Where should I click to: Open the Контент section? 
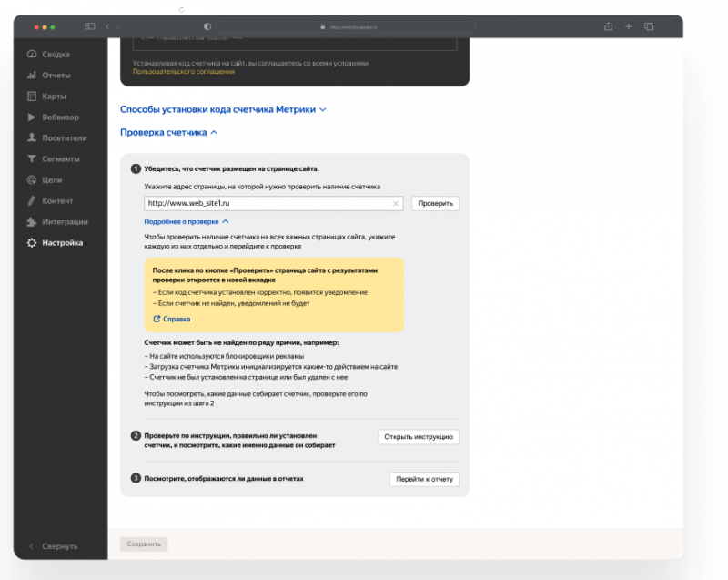coord(56,200)
